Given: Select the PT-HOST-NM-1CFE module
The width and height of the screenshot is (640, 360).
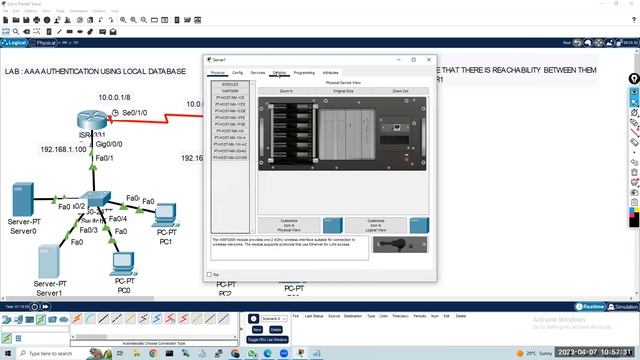Looking at the screenshot, I should tap(230, 104).
